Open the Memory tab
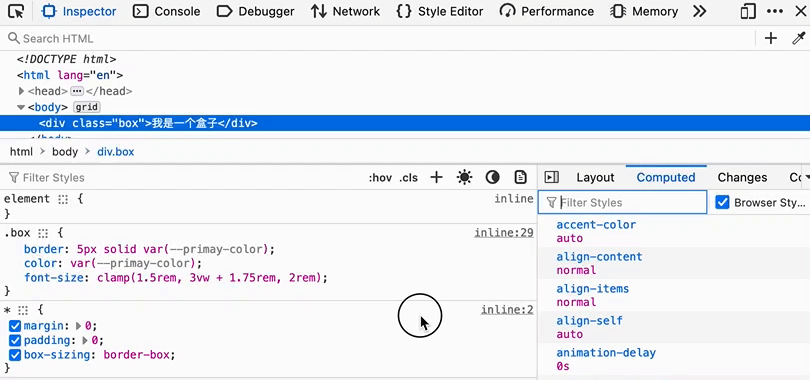810x380 pixels. click(644, 11)
